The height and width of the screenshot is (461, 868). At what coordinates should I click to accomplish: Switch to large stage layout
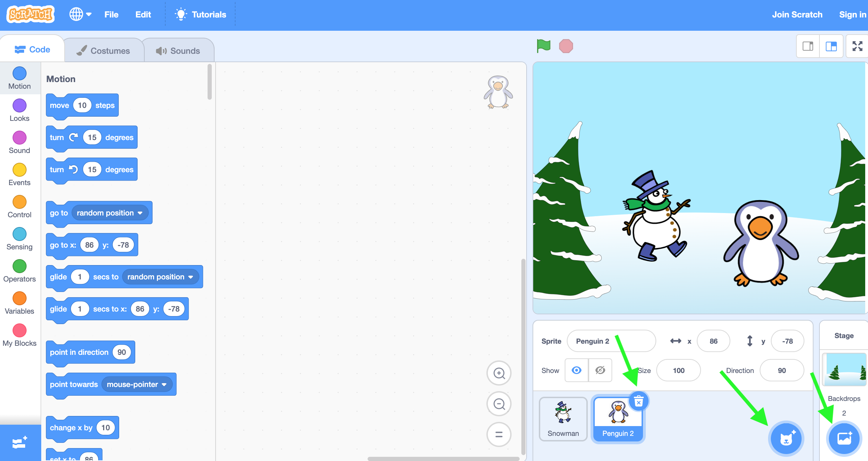[x=831, y=46]
